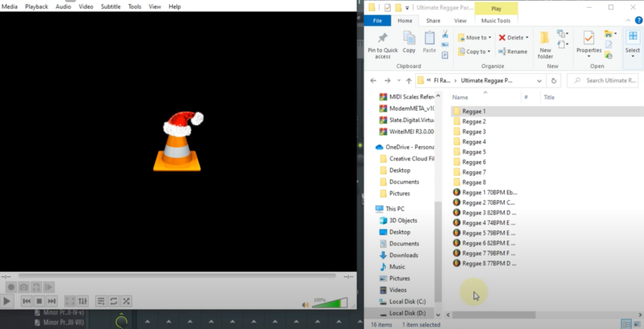Click the Copy path icon

(445, 45)
